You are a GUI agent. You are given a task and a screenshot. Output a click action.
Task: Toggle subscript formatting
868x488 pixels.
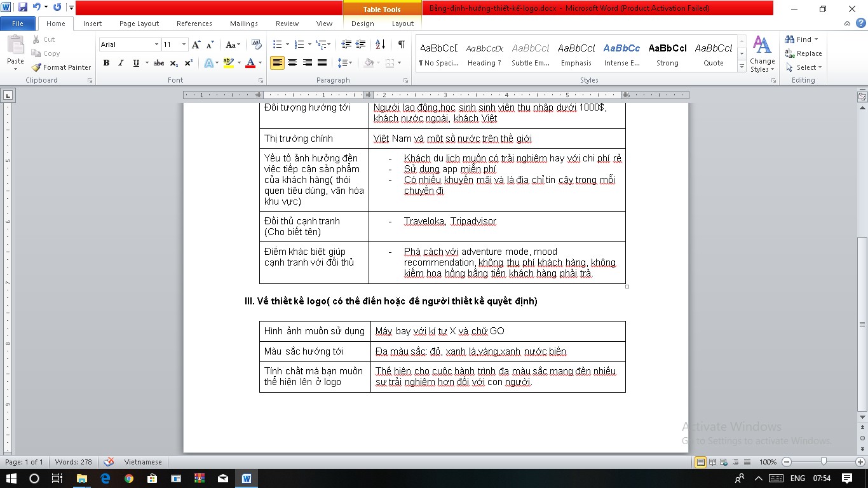tap(175, 63)
